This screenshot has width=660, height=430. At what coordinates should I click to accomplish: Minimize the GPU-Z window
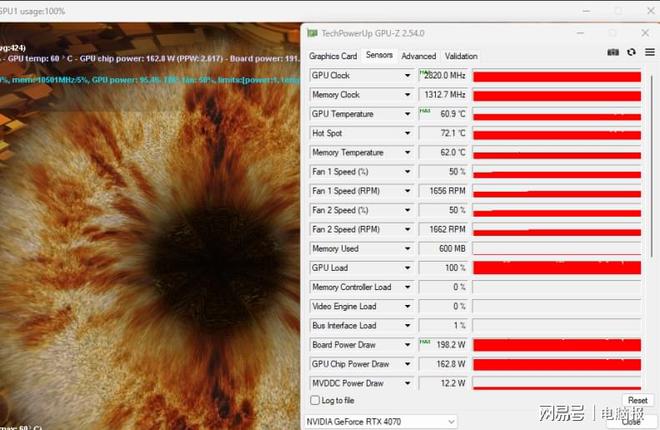580,33
